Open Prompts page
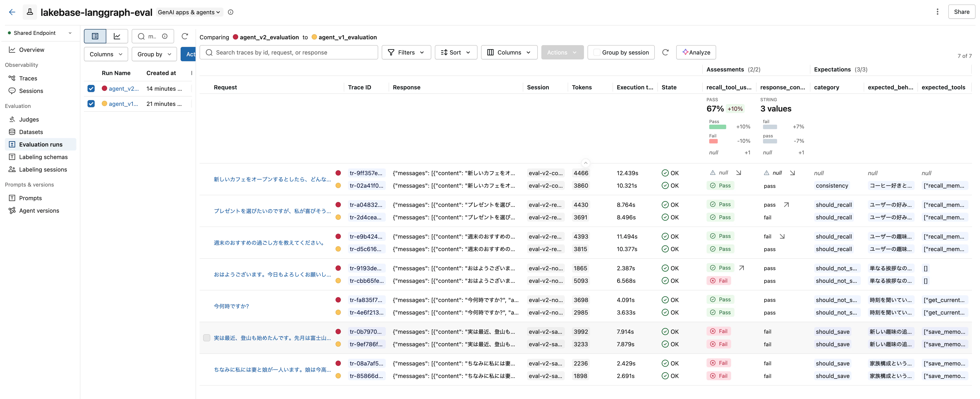 click(30, 198)
